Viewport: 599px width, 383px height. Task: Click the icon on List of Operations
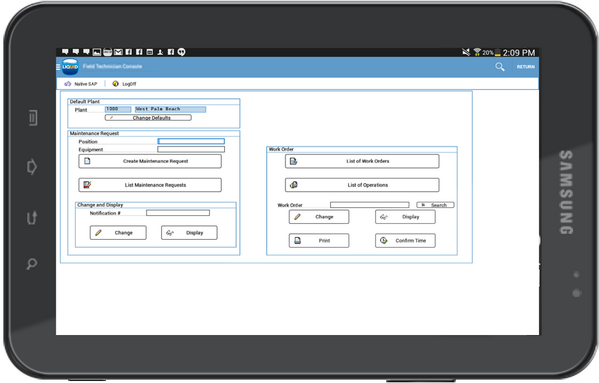293,185
